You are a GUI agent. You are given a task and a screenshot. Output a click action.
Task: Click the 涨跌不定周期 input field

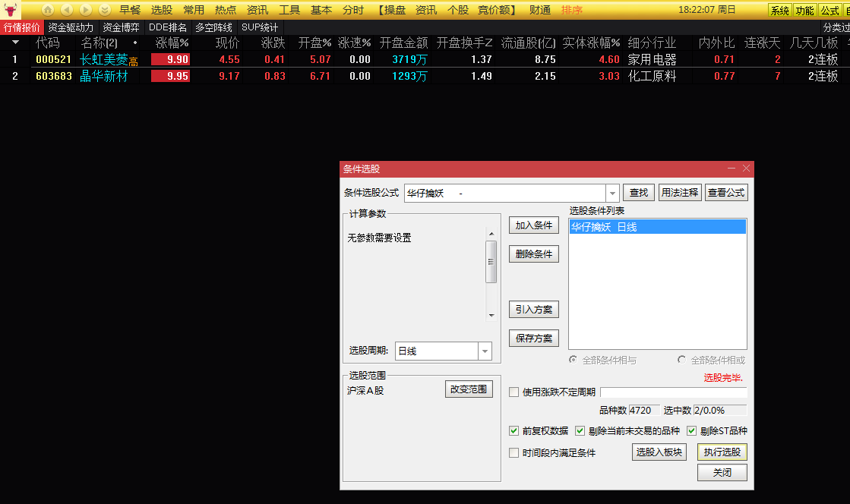tap(673, 392)
